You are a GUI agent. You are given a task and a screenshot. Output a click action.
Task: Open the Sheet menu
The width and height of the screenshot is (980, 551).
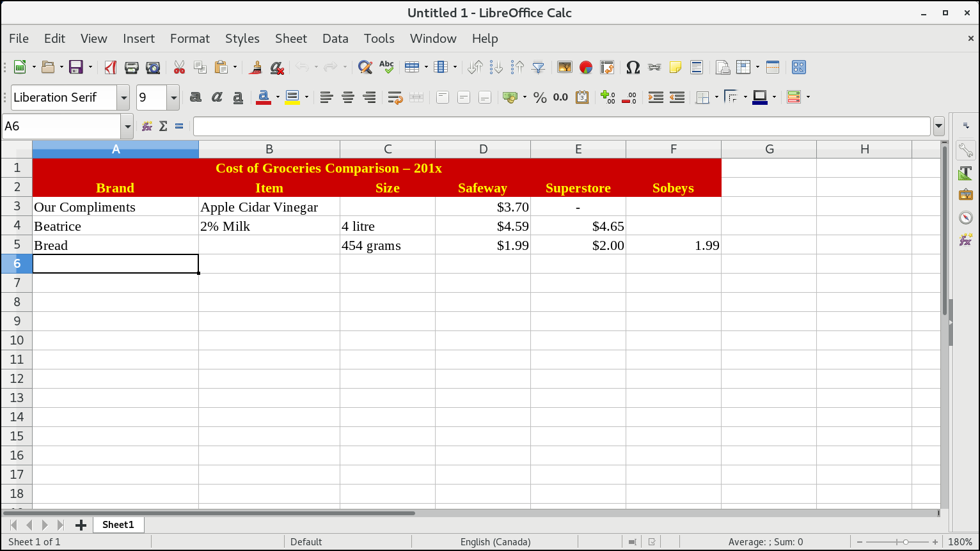(291, 38)
